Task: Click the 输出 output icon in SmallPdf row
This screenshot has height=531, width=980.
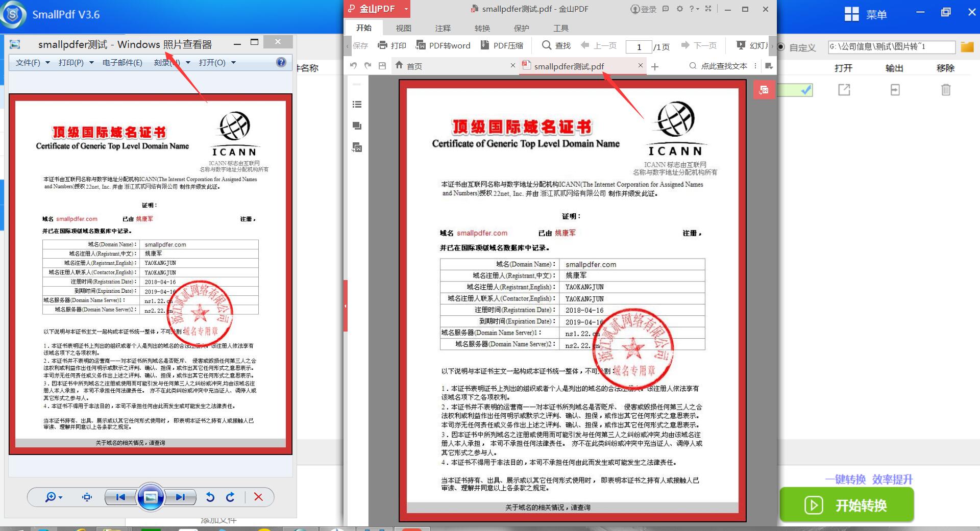Action: point(895,90)
